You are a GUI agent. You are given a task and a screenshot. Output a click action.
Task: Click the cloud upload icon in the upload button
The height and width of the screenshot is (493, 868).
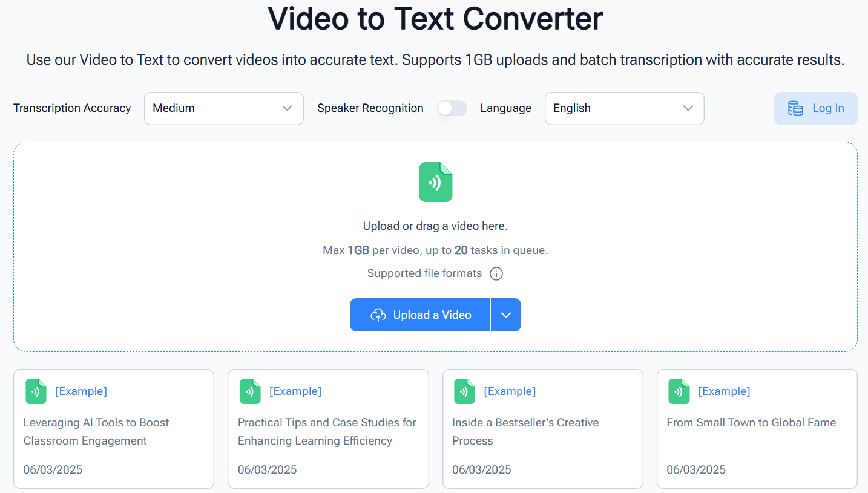pyautogui.click(x=378, y=315)
